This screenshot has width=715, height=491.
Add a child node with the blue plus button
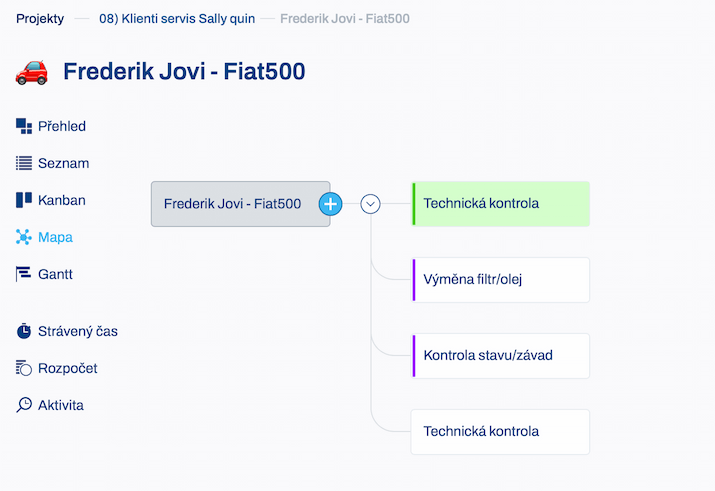pos(331,204)
